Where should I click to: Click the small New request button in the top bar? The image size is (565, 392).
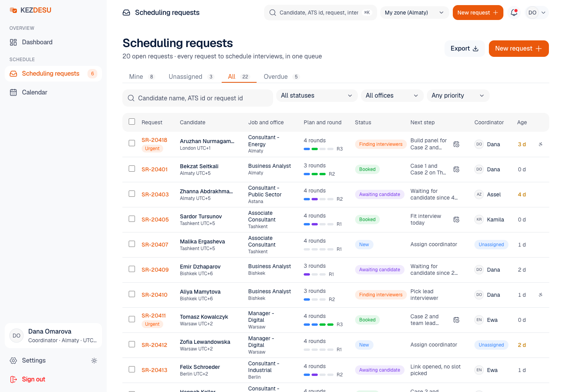pyautogui.click(x=478, y=13)
